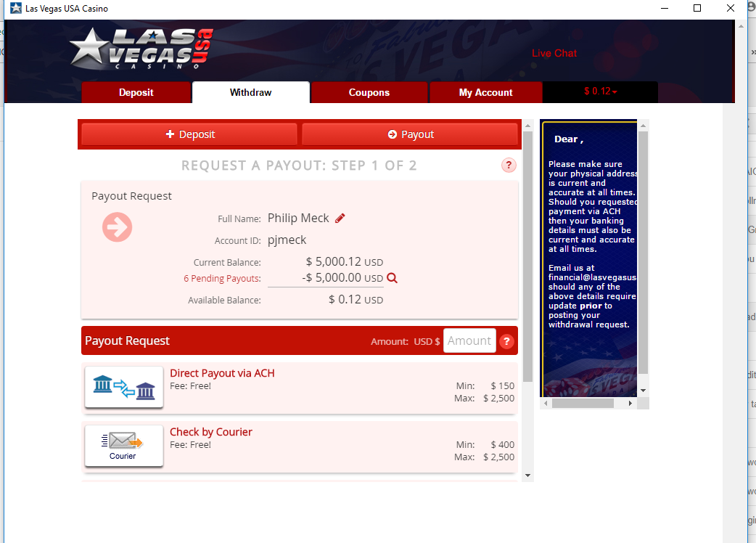Screen dimensions: 756x543
Task: Select the ACH bank transfer icon
Action: [124, 387]
